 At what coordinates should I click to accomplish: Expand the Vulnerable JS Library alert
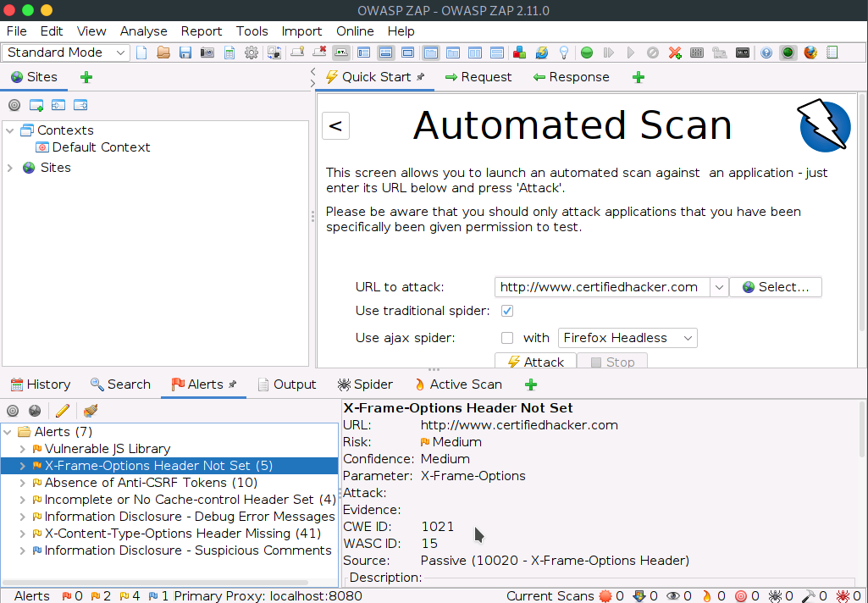click(23, 449)
